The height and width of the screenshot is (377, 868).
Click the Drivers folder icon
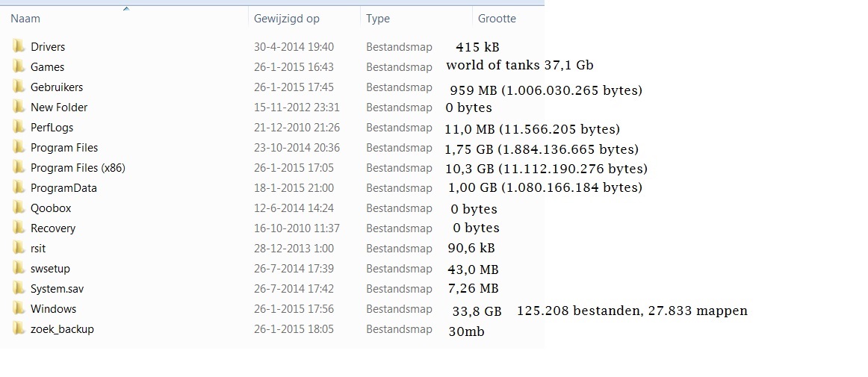[18, 46]
